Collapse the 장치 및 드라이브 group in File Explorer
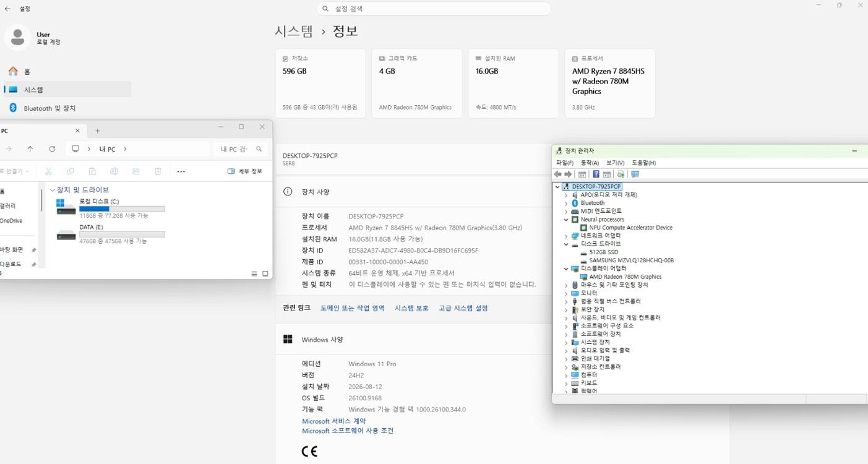The height and width of the screenshot is (464, 868). click(52, 190)
